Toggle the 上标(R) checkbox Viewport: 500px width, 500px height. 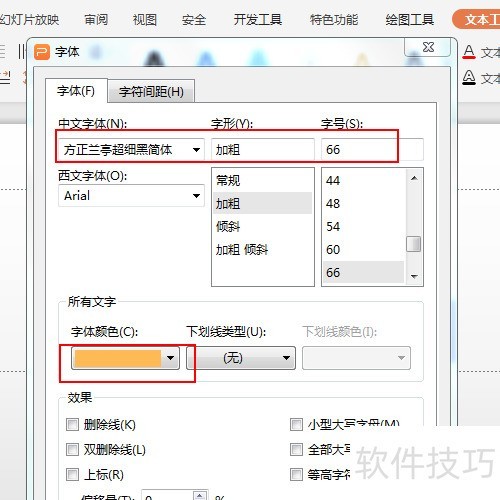pos(72,474)
